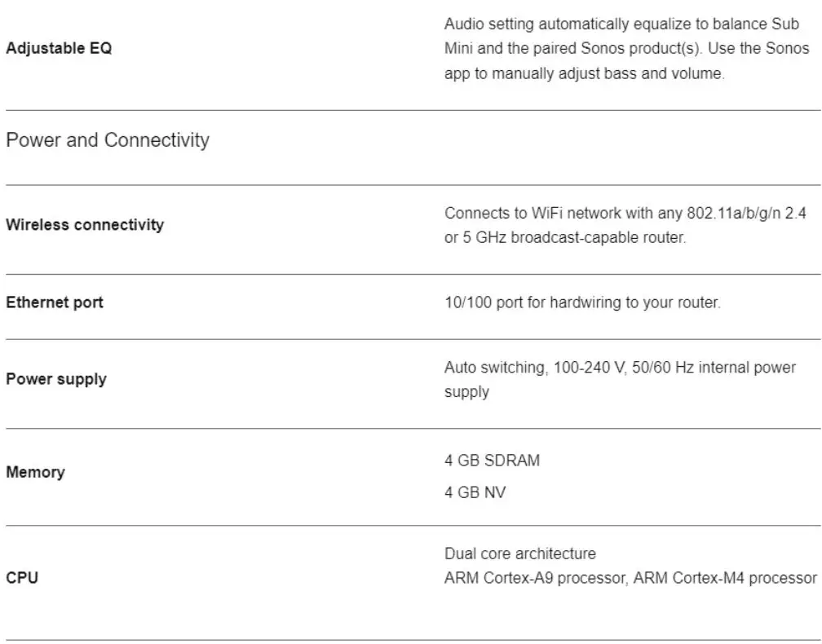822x644 pixels.
Task: Select the "Ethernet port" row label
Action: click(x=55, y=302)
